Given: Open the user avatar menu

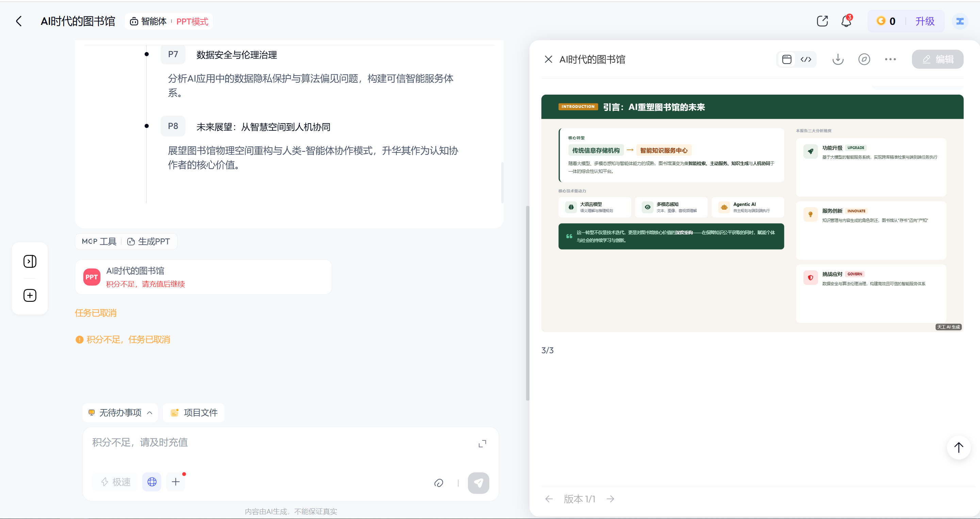Looking at the screenshot, I should [x=960, y=21].
